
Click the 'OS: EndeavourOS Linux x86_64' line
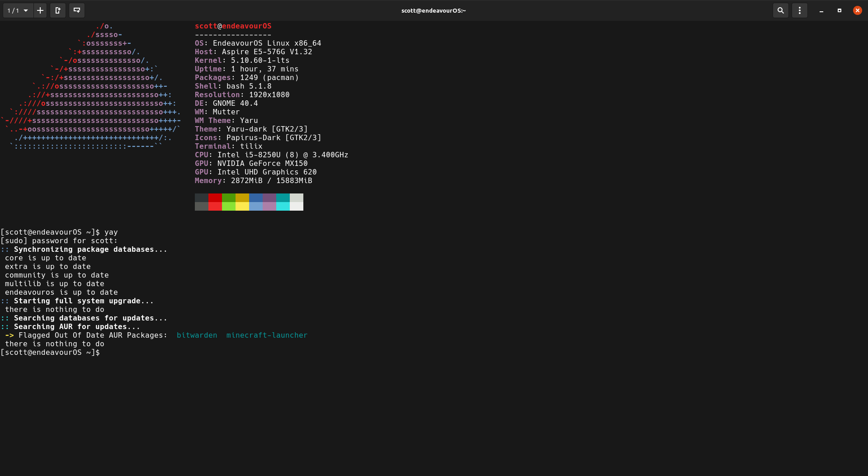coord(258,43)
